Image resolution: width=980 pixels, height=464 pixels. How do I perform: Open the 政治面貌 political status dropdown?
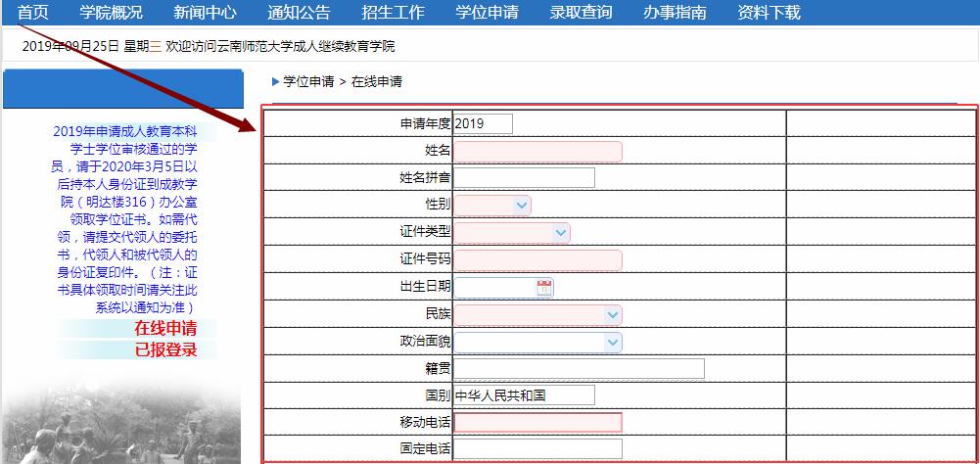(538, 342)
